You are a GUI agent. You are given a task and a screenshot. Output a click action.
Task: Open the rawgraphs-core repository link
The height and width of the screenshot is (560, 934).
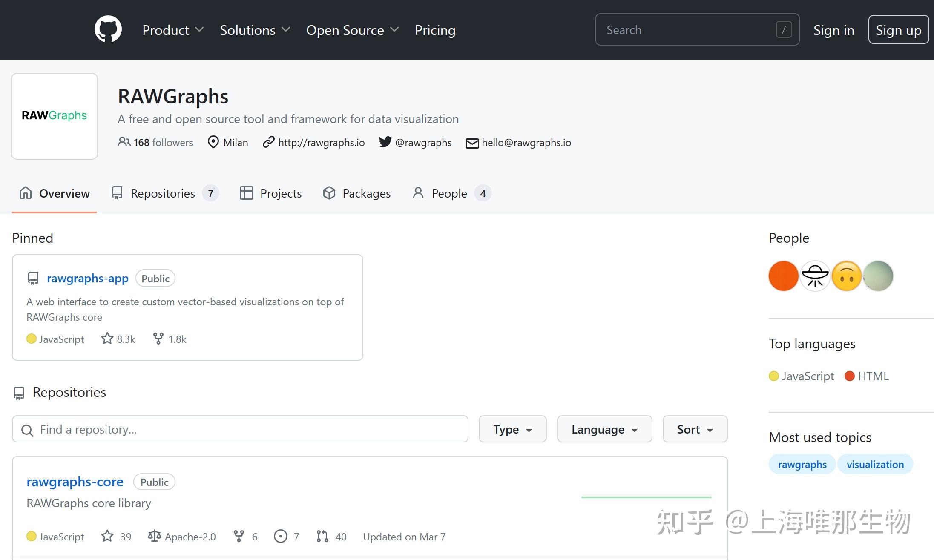pyautogui.click(x=75, y=482)
